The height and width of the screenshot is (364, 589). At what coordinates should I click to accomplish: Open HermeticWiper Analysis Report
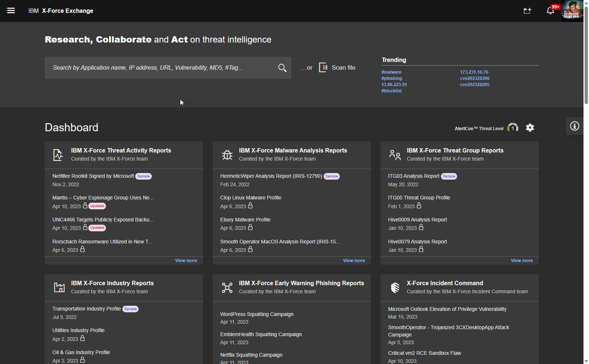271,176
